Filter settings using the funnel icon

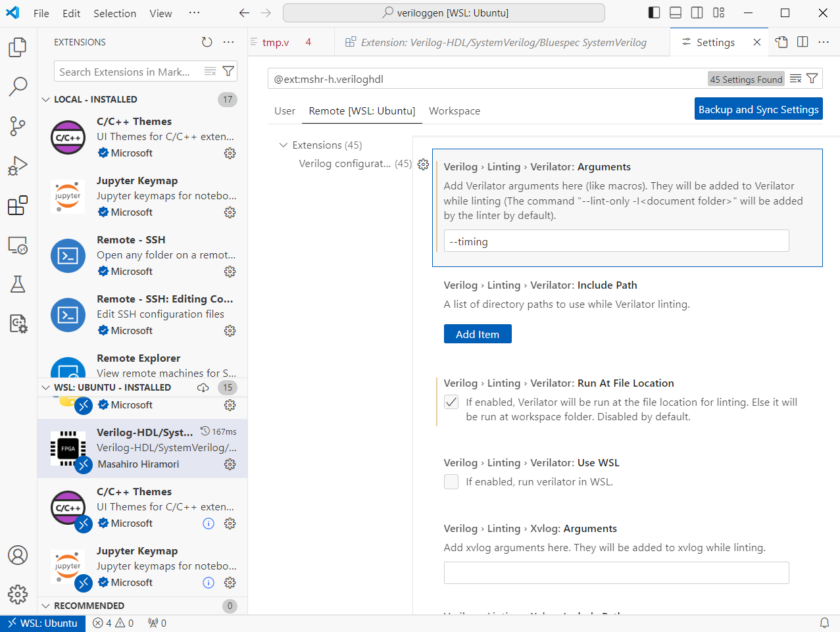pos(812,79)
